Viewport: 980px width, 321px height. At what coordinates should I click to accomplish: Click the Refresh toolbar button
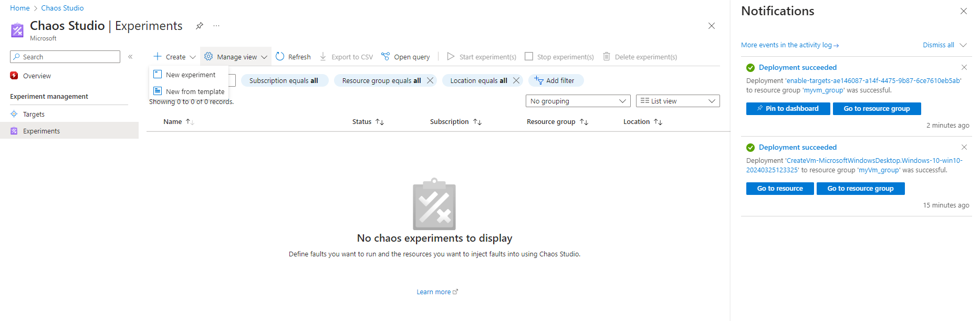(293, 57)
